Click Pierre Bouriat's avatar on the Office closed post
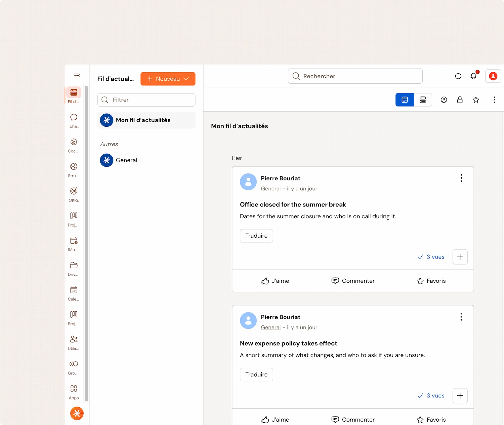Viewport: 504px width, 425px height. pyautogui.click(x=248, y=182)
